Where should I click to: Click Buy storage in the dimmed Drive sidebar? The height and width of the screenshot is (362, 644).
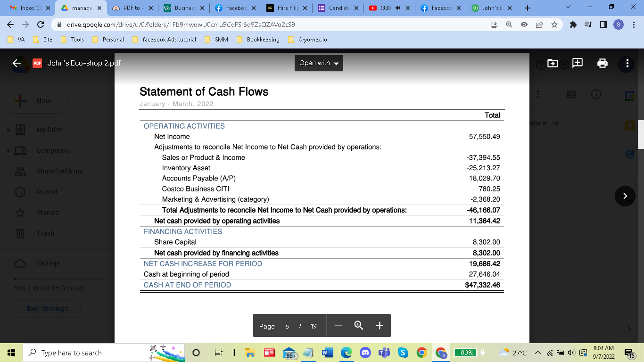pos(47,309)
